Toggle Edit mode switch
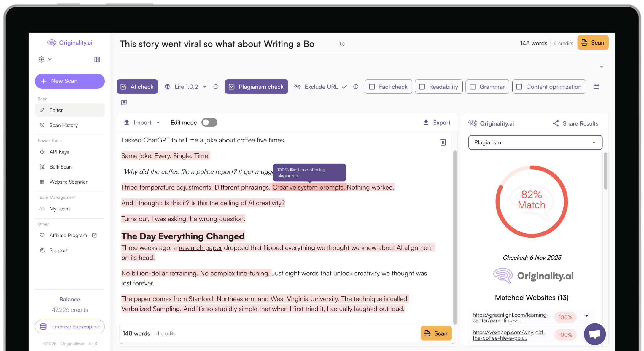Image resolution: width=644 pixels, height=351 pixels. [x=209, y=122]
